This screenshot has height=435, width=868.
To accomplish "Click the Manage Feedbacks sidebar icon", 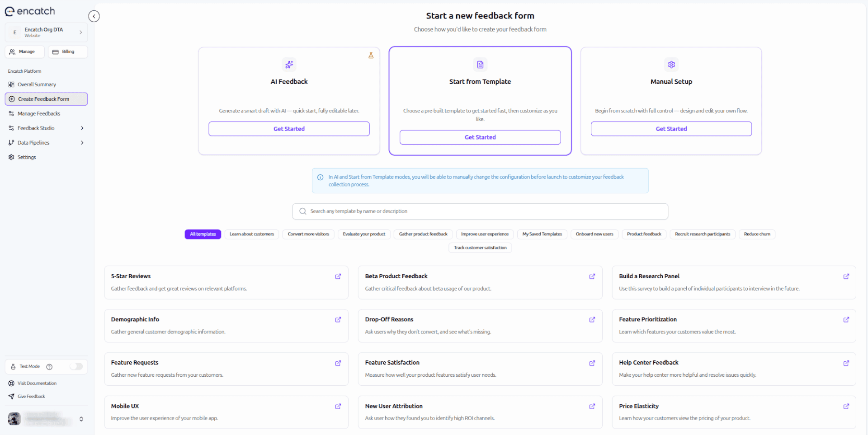I will [x=11, y=113].
